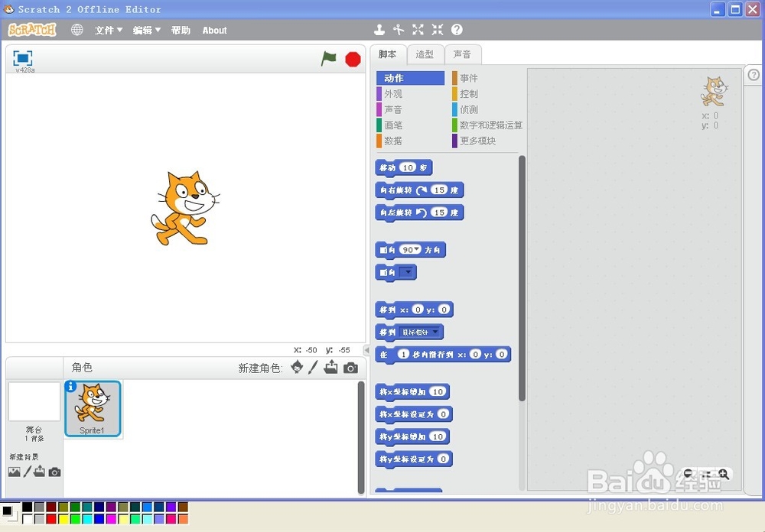Select the shrink sprite tool
The image size is (765, 532).
click(437, 30)
